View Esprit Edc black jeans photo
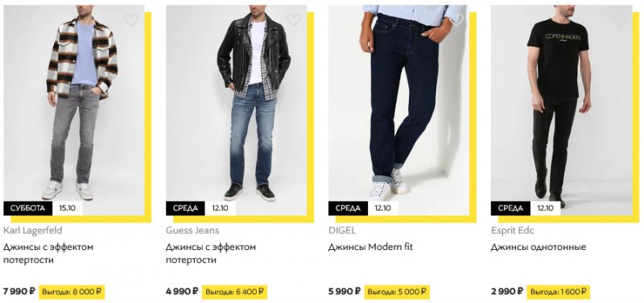 561,110
